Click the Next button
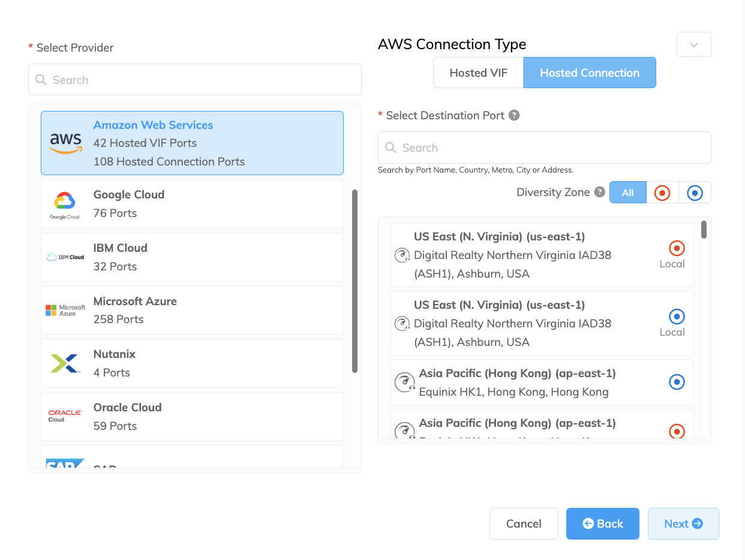Image resolution: width=745 pixels, height=560 pixels. coord(683,523)
